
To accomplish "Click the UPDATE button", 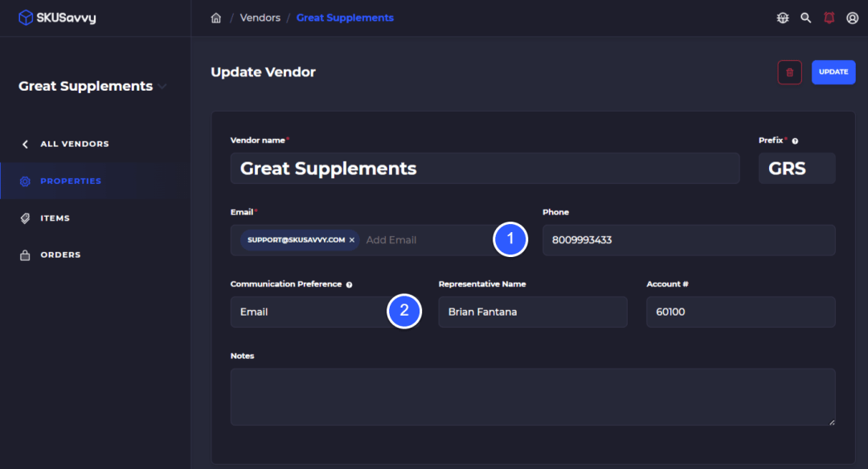I will (x=833, y=72).
